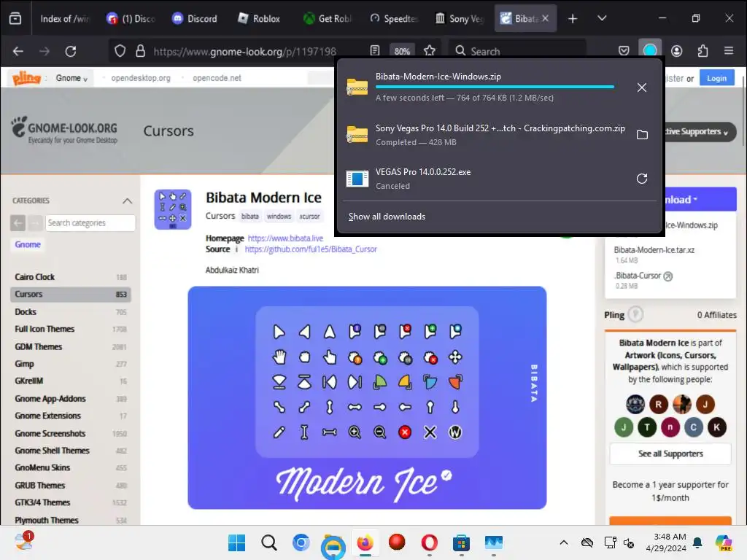Image resolution: width=747 pixels, height=560 pixels.
Task: Switch to the Roblox tab
Action: coord(259,18)
